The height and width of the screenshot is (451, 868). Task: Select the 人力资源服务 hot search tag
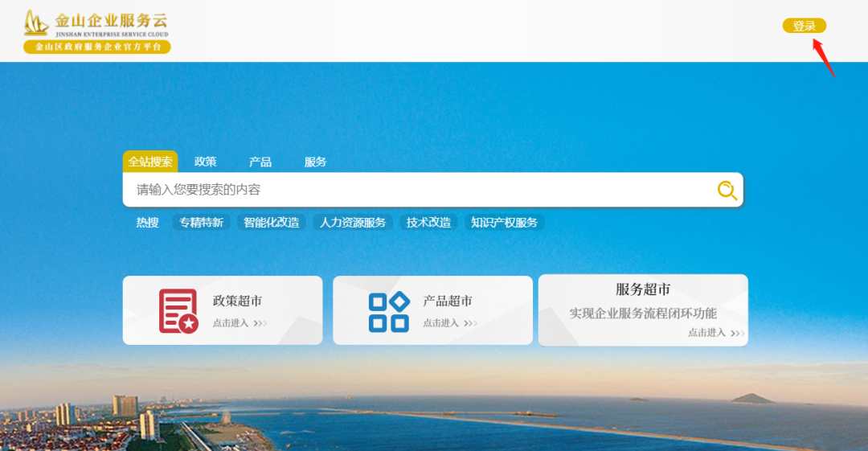click(x=353, y=223)
